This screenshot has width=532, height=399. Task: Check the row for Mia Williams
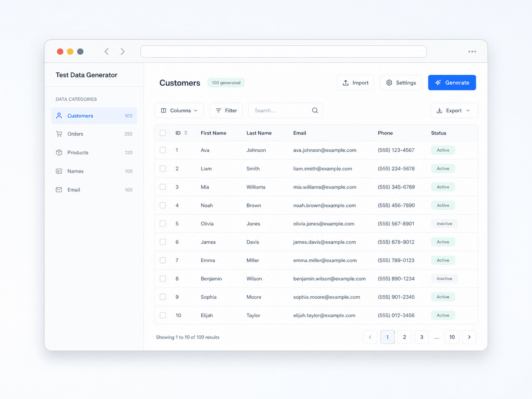(163, 187)
